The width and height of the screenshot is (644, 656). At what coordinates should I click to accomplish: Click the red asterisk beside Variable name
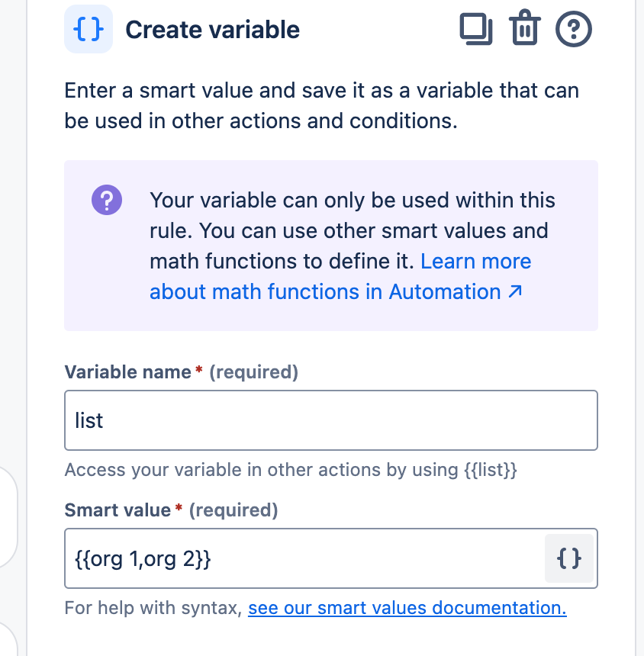click(199, 371)
